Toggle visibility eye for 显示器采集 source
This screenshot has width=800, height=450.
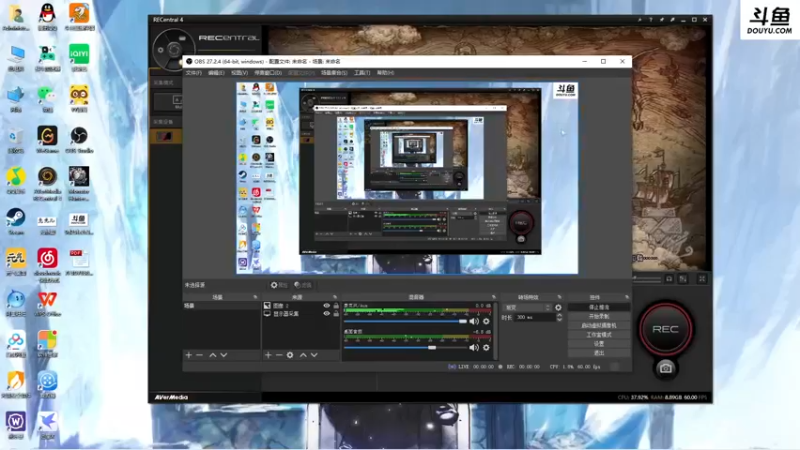327,314
